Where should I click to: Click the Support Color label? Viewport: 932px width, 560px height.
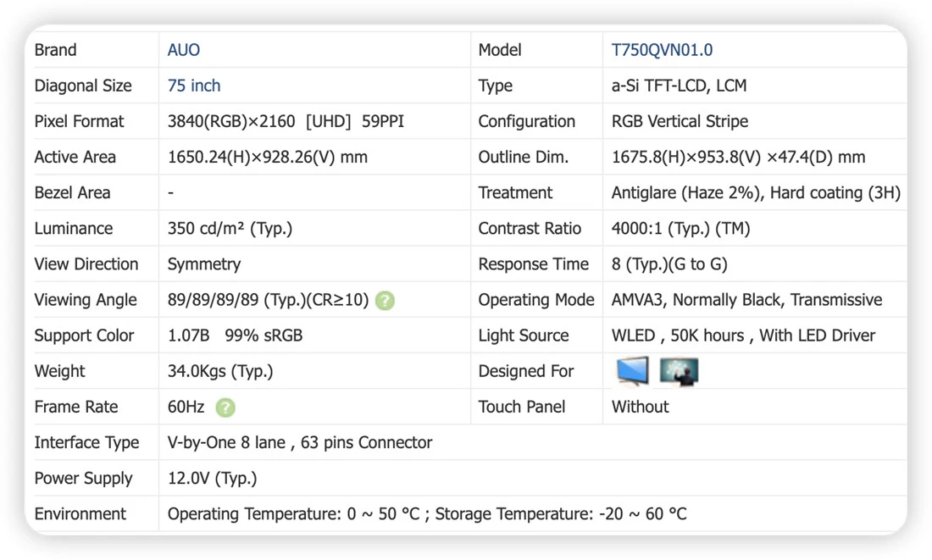[84, 335]
